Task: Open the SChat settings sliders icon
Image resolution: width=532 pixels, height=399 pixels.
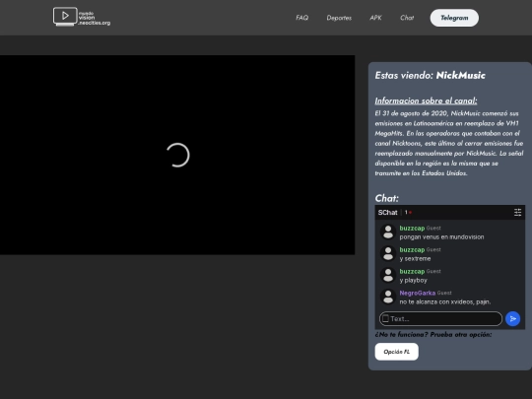Action: pos(518,213)
